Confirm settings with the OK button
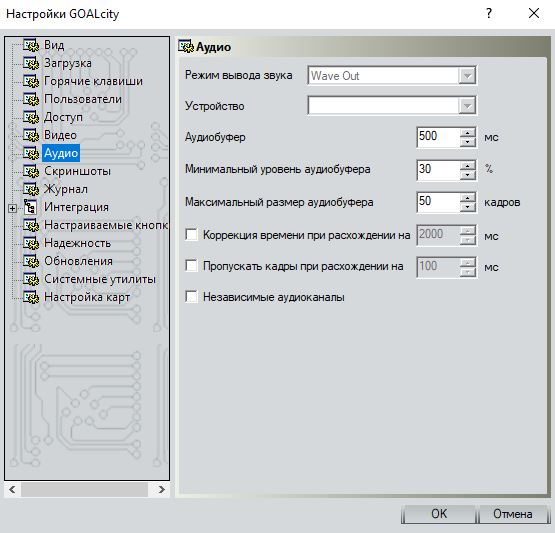Viewport: 555px width, 533px height. 439,514
